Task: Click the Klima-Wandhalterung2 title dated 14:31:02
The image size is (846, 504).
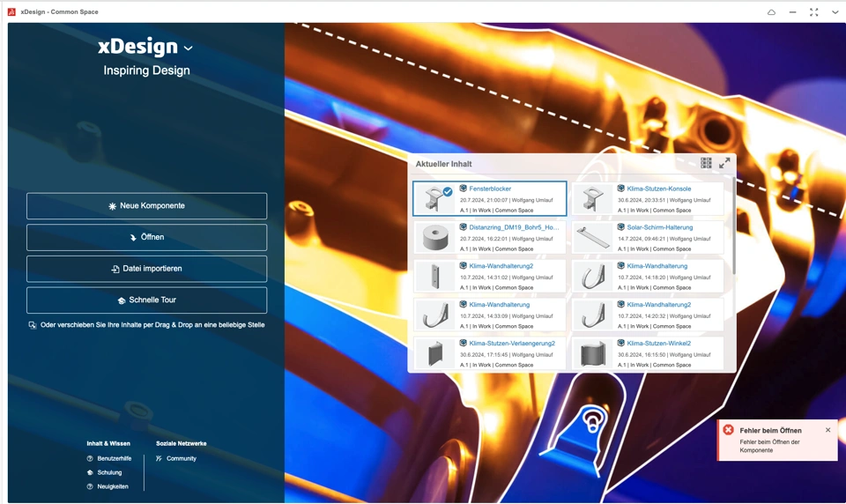Action: click(501, 266)
